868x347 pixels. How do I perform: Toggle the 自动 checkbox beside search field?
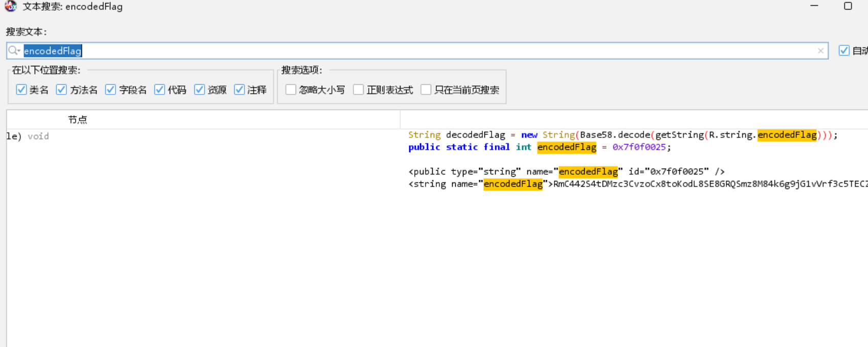(844, 51)
